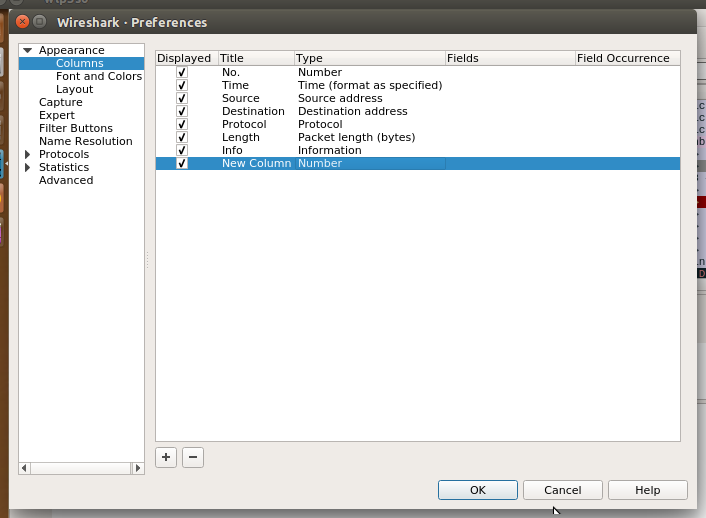706x518 pixels.
Task: Select the 'Info' title cell
Action: pyautogui.click(x=232, y=150)
